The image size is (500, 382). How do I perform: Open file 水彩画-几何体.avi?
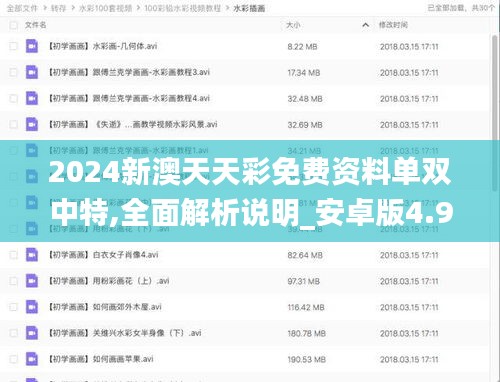103,46
